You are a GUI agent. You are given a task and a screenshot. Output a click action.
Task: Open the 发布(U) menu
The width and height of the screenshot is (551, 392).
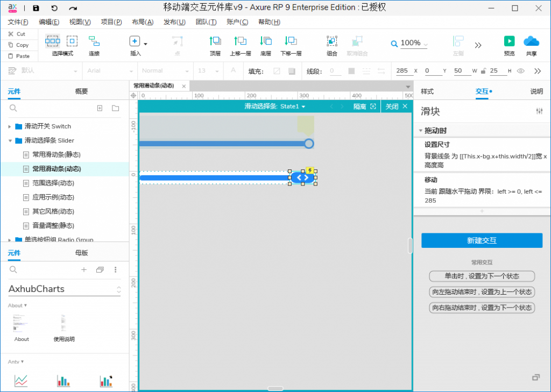point(174,22)
